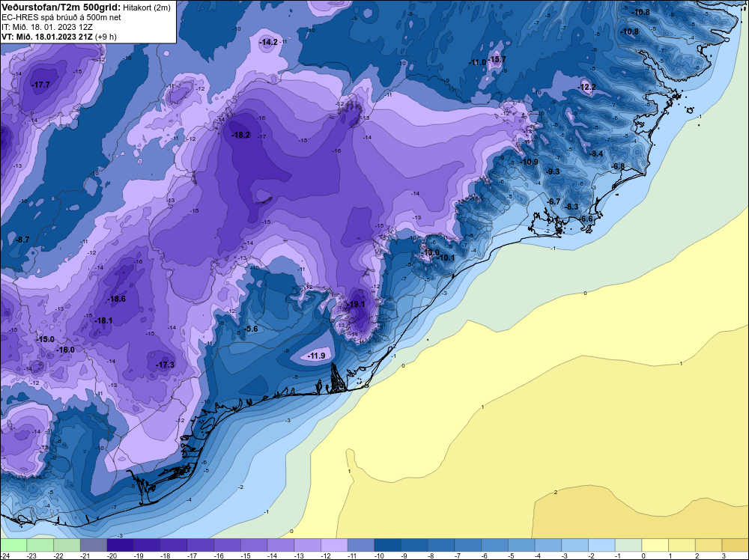Viewport: 749px width, 560px height.
Task: Select the legend swatch labeled -4
Action: [x=548, y=545]
